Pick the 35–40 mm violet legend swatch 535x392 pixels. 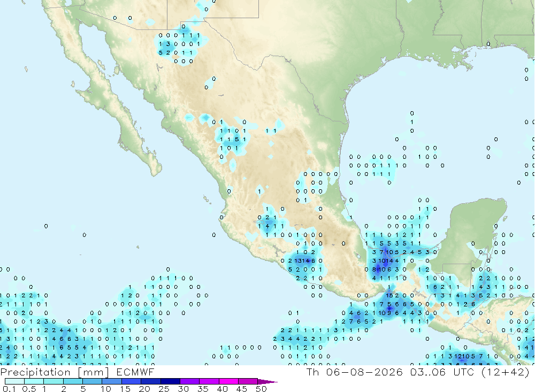tap(209, 381)
